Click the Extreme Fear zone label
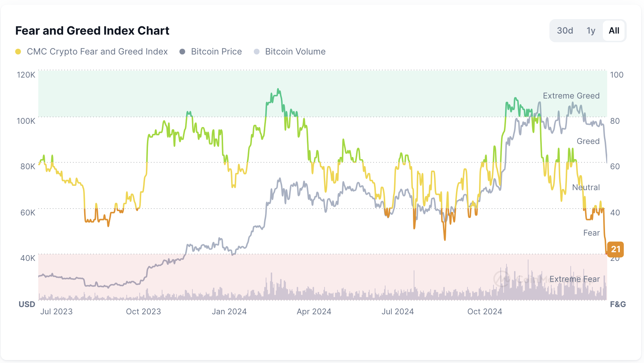 point(574,279)
